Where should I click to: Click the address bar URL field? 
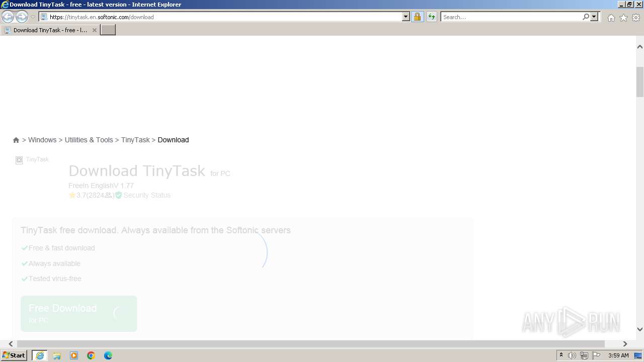click(220, 17)
